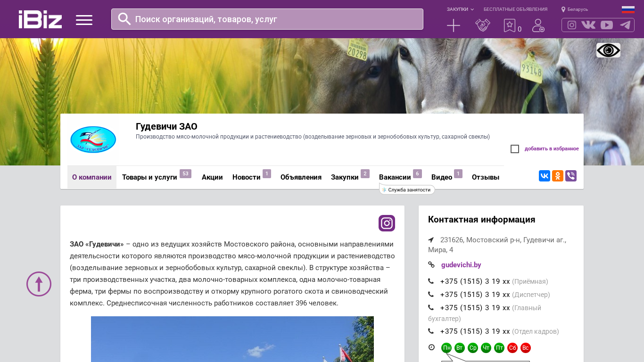This screenshot has height=362, width=644.
Task: Click the Бесплатные объявления link
Action: [515, 9]
